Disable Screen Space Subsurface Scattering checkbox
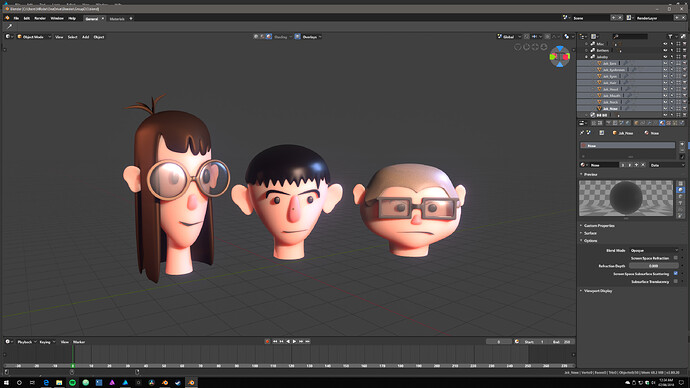Screen dimensions: 690x388 (675, 273)
